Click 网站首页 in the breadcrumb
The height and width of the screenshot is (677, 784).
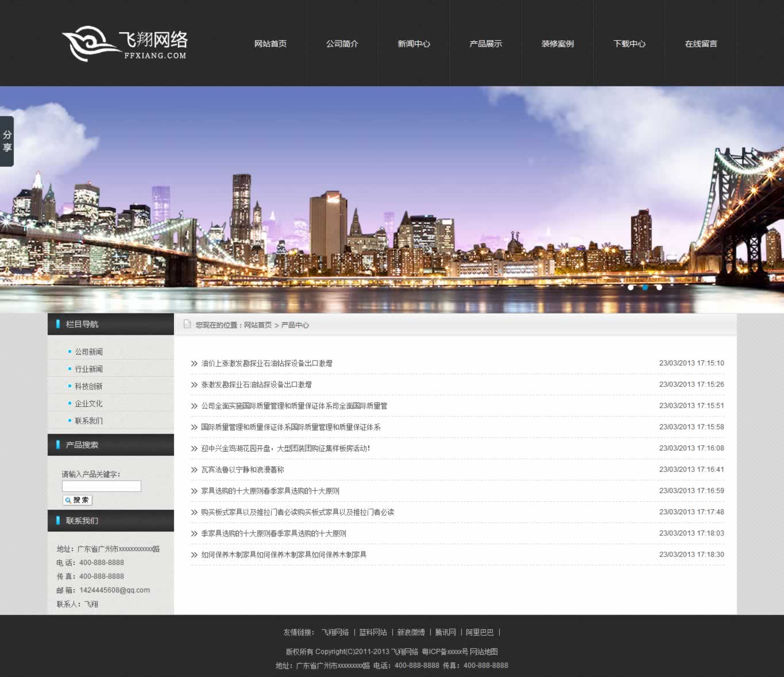pyautogui.click(x=258, y=325)
